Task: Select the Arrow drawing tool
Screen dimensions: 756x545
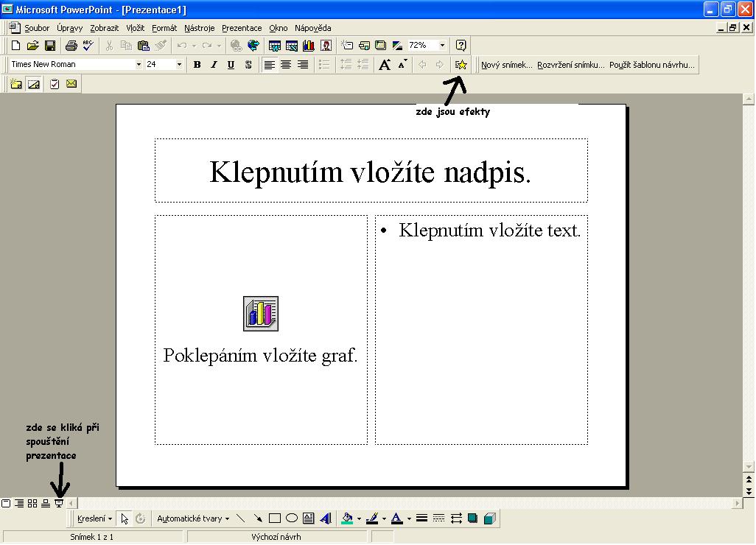Action: (x=258, y=518)
